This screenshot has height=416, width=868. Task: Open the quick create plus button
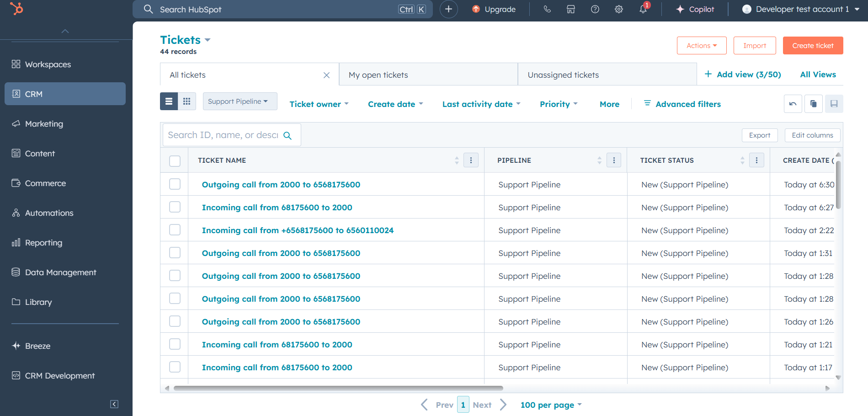pos(448,9)
